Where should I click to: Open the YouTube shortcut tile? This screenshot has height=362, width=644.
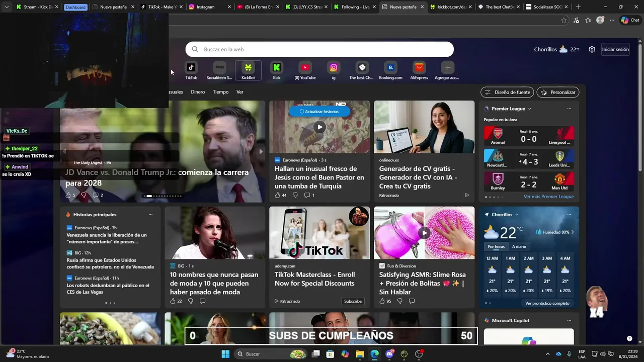point(305,70)
